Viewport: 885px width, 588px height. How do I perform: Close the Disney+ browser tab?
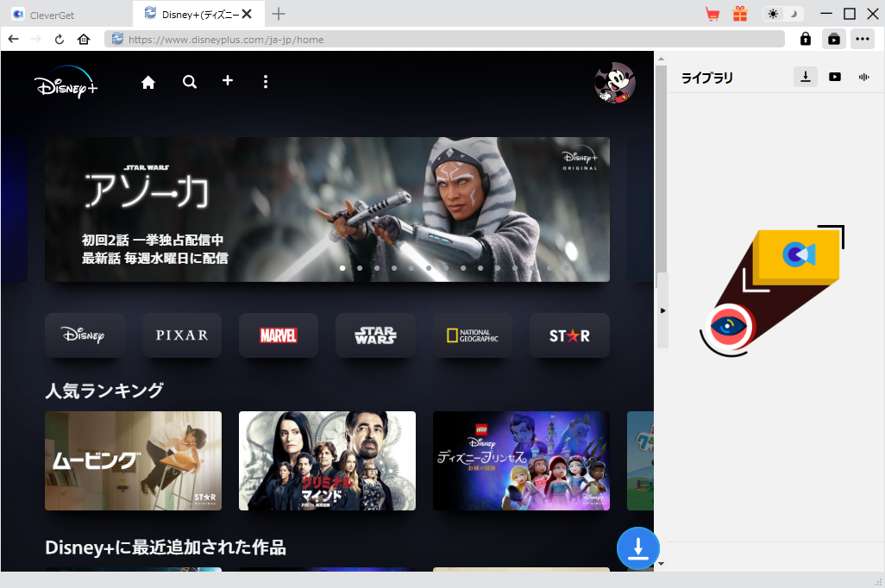coord(247,14)
